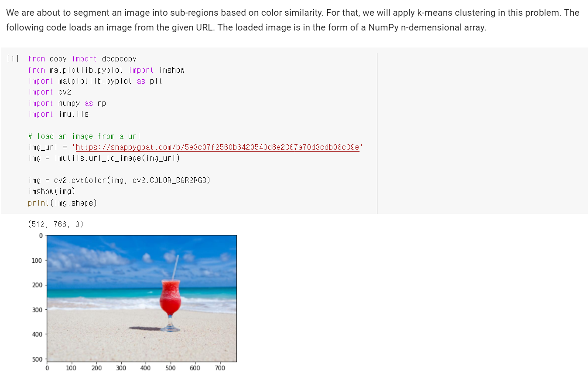Click the y-axis tick label '400'
The image size is (588, 379).
(x=37, y=334)
